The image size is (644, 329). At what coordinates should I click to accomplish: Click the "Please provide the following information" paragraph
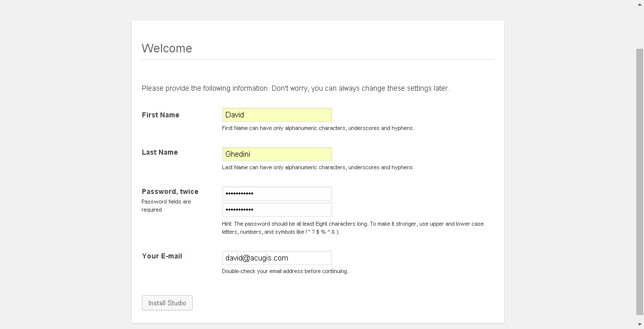click(x=295, y=88)
